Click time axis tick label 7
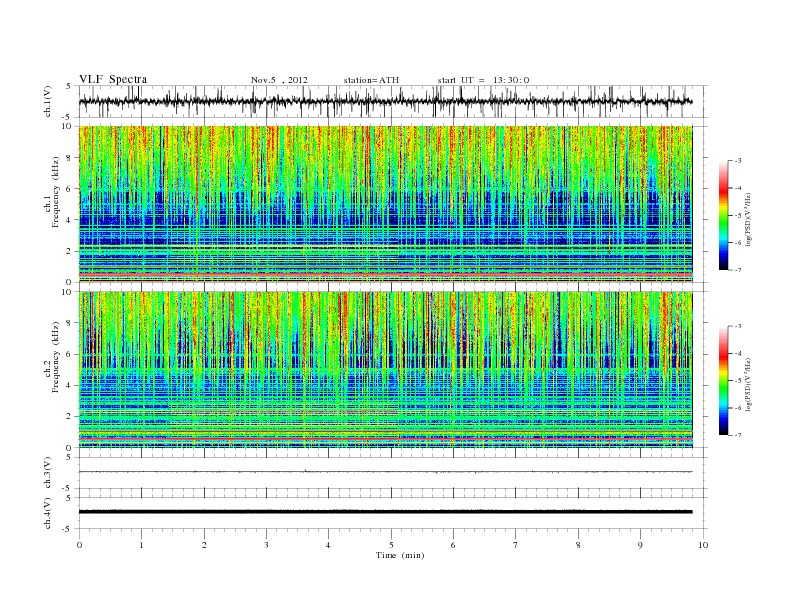Image resolution: width=792 pixels, height=612 pixels. [516, 545]
